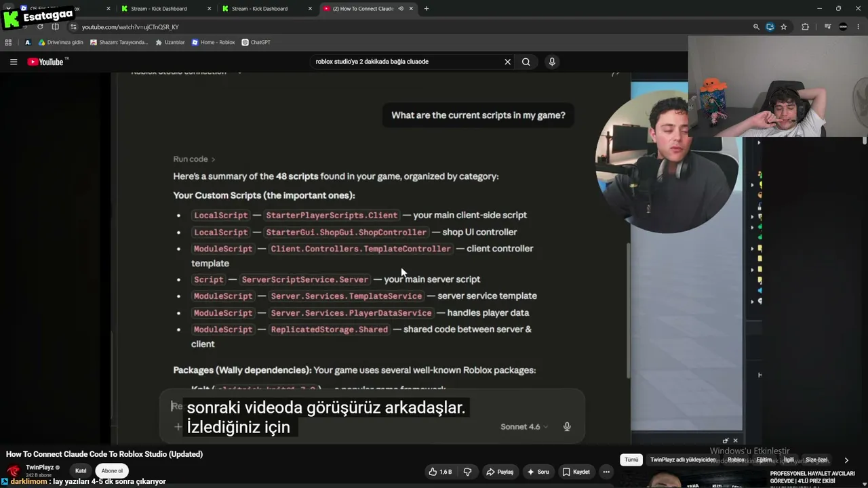Select the Eğitim filter chip
This screenshot has width=868, height=488.
(764, 460)
